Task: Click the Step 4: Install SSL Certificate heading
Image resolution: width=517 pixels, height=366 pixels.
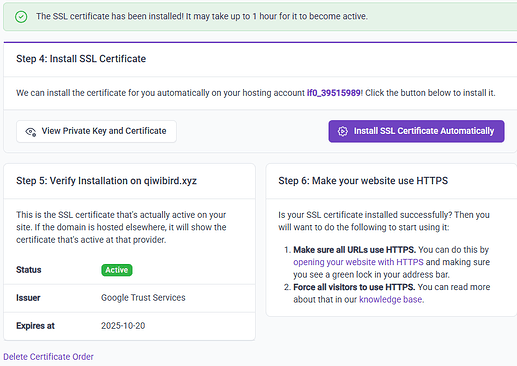Action: tap(81, 59)
